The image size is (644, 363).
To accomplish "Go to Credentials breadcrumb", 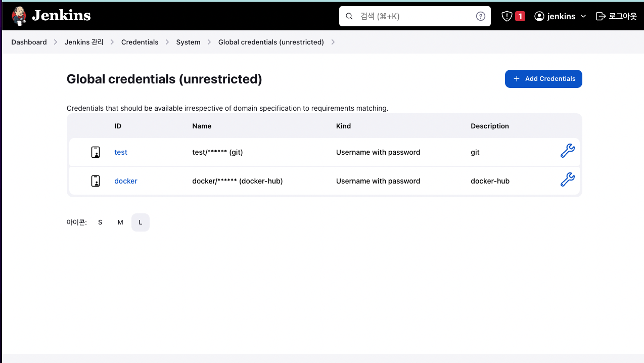I will pos(140,42).
